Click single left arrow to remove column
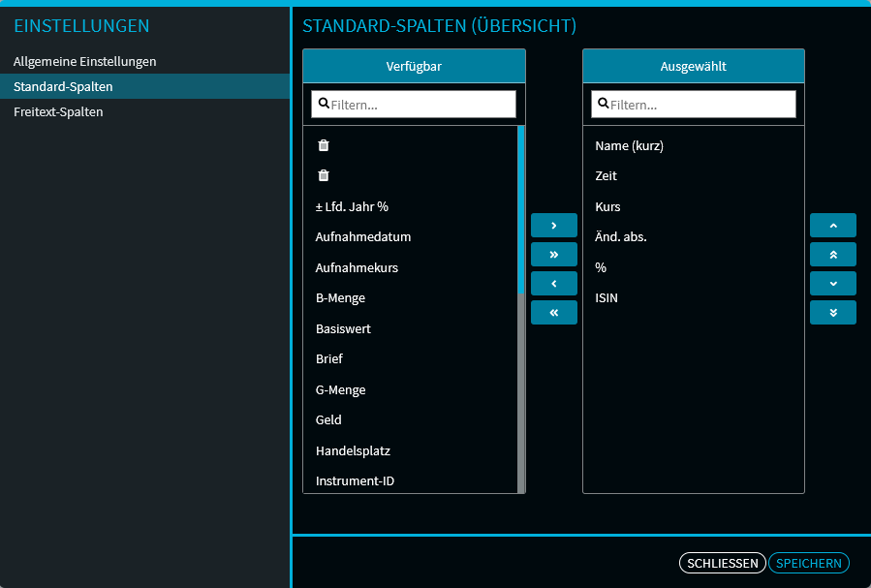Image resolution: width=871 pixels, height=588 pixels. click(x=553, y=283)
